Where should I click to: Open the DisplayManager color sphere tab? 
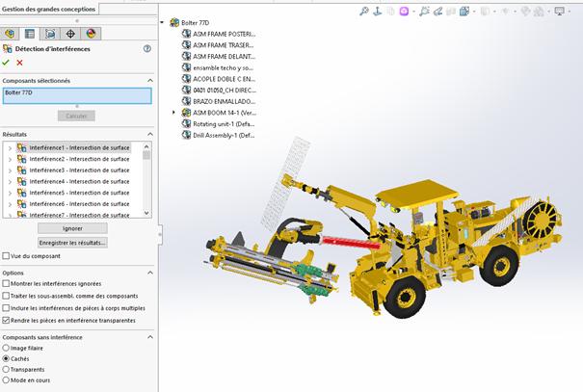coord(92,33)
